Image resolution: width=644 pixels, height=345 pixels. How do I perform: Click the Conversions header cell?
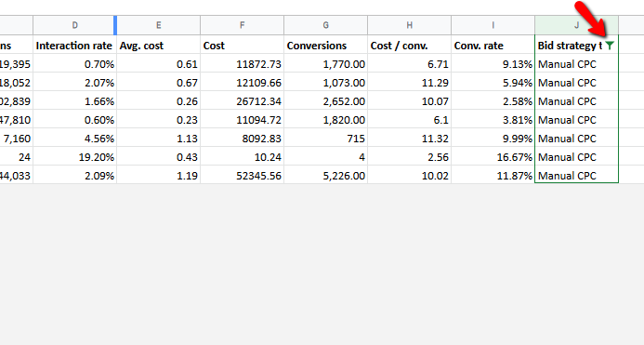point(325,46)
